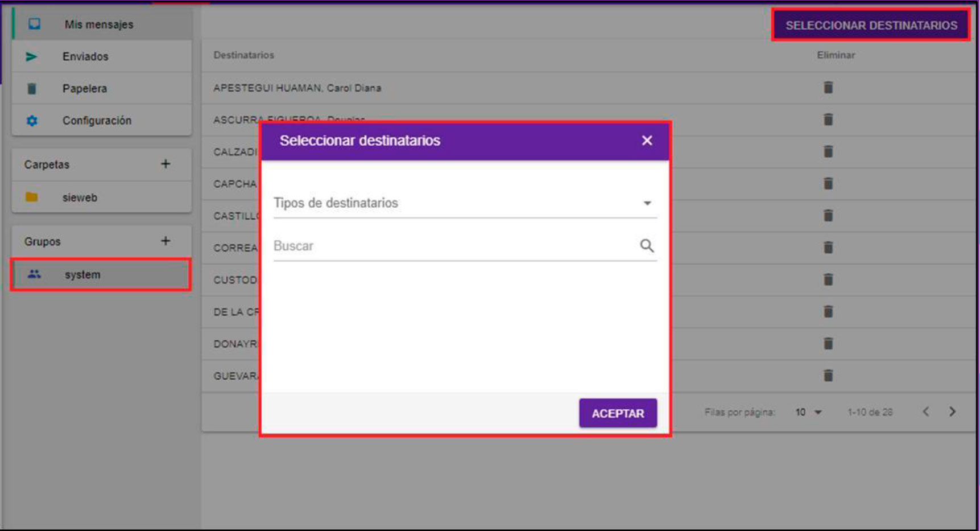Open Enviados messages
980x531 pixels.
tap(85, 56)
